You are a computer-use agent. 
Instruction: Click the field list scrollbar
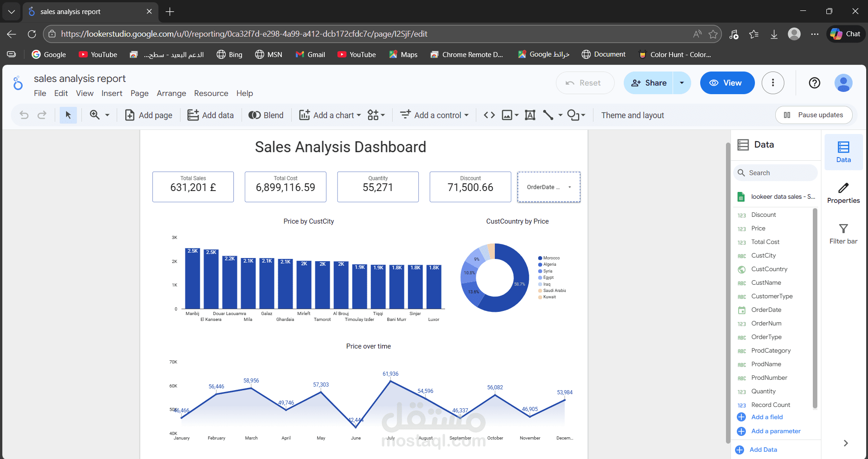pos(815,308)
